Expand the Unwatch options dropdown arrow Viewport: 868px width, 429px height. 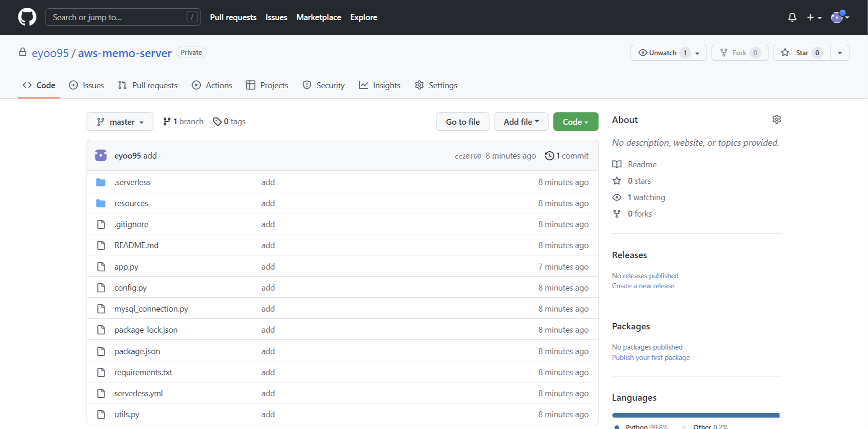(x=698, y=53)
